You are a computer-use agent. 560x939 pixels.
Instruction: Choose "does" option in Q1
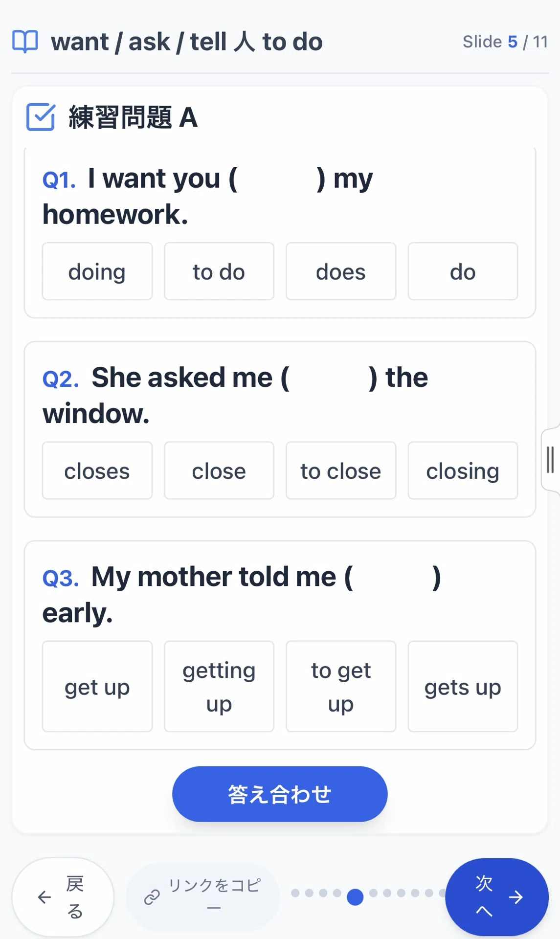(x=341, y=271)
